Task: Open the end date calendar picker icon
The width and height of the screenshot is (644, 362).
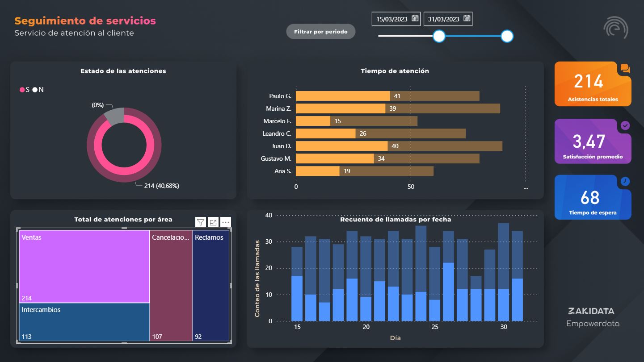Action: [x=467, y=19]
